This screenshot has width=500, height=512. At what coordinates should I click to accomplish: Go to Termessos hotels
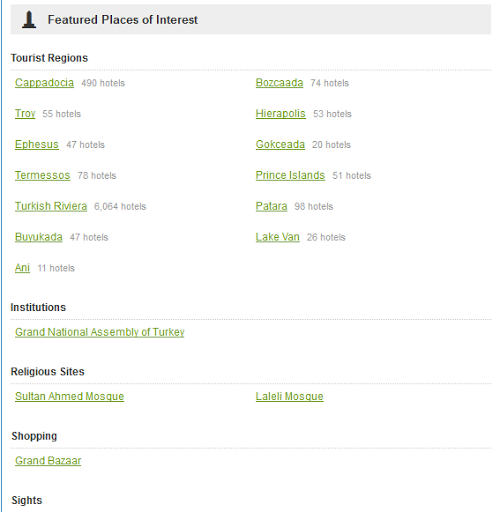(43, 175)
